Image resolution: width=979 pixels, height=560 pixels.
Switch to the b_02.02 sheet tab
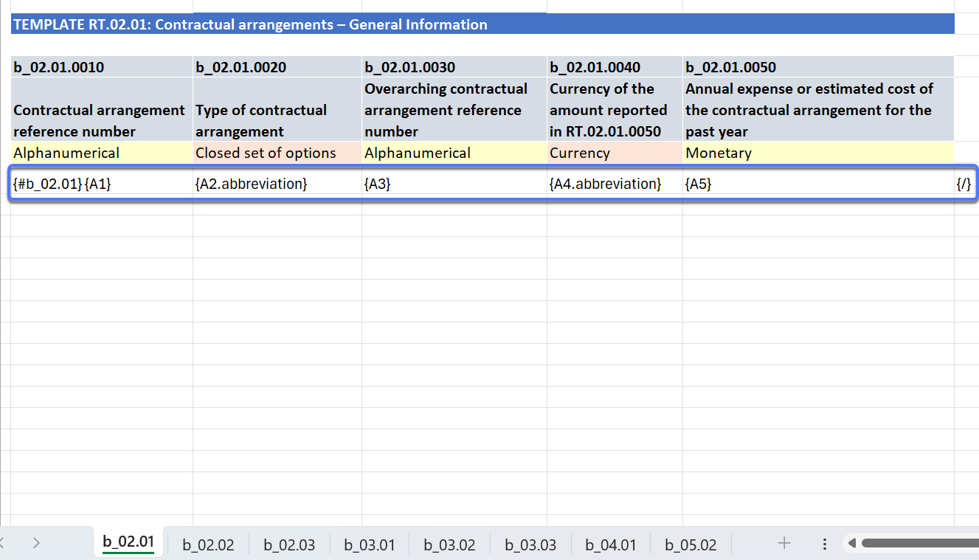tap(208, 545)
